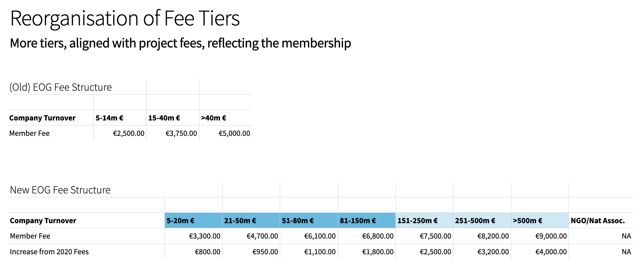
Task: Select the NGO/Nat Assoc. column header
Action: [601, 220]
